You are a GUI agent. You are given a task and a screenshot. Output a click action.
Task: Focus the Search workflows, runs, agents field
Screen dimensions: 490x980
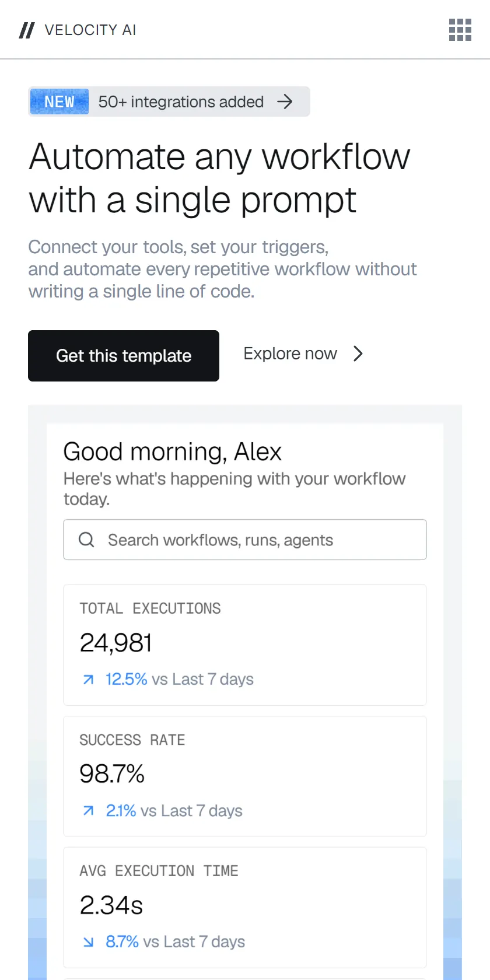coord(245,540)
